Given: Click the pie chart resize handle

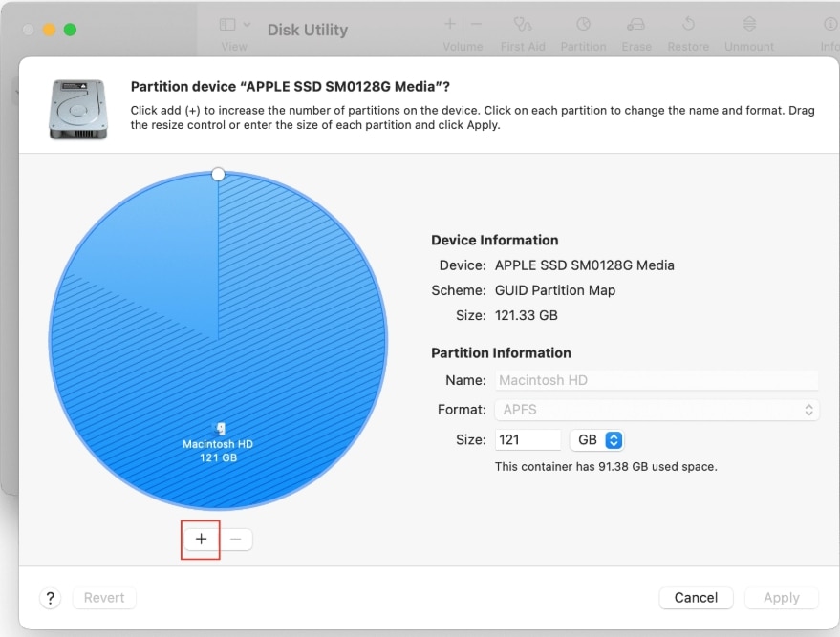Looking at the screenshot, I should (218, 174).
